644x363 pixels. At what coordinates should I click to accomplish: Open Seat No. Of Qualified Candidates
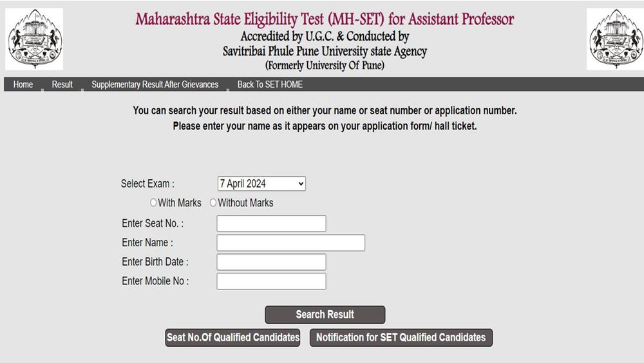[x=232, y=337]
